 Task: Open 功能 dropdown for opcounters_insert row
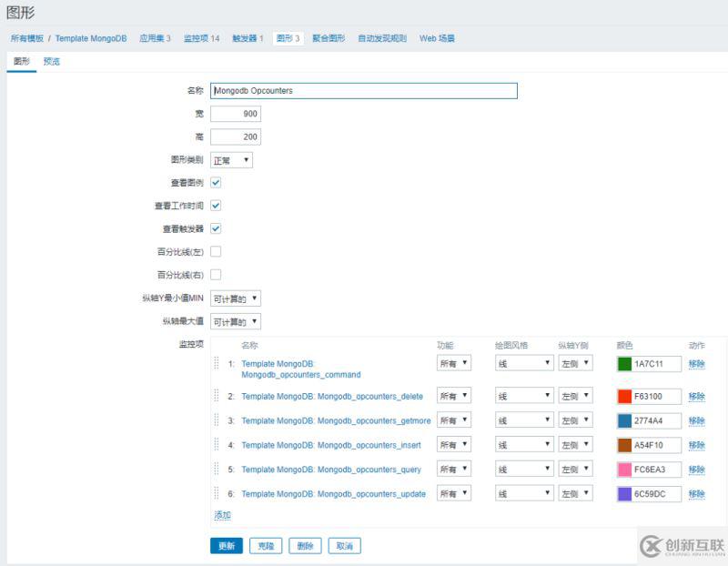click(453, 445)
